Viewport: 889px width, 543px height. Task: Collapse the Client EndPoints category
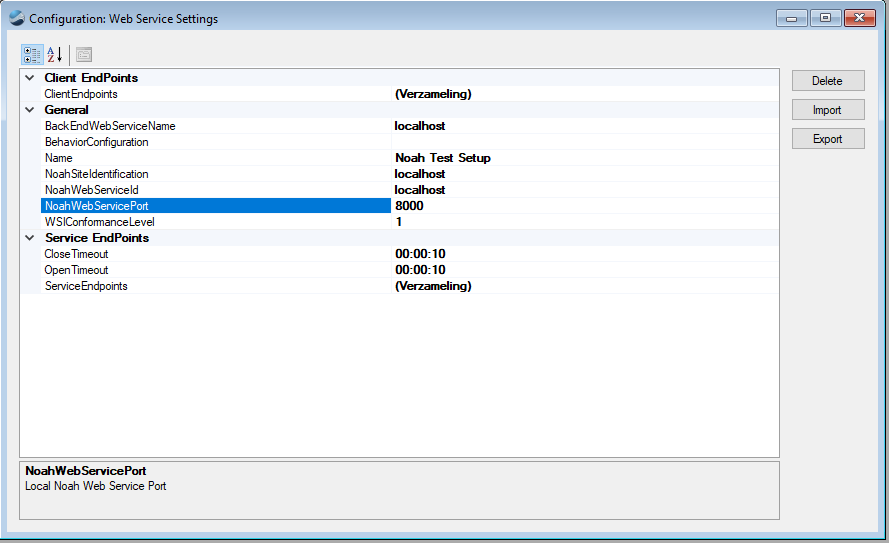pyautogui.click(x=30, y=78)
